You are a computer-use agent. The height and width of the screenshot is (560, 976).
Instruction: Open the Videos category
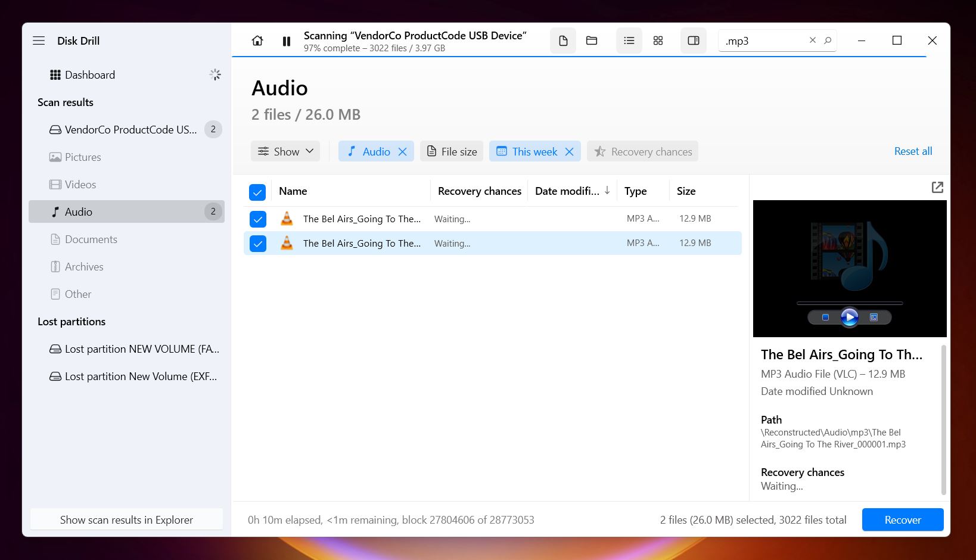tap(126, 184)
